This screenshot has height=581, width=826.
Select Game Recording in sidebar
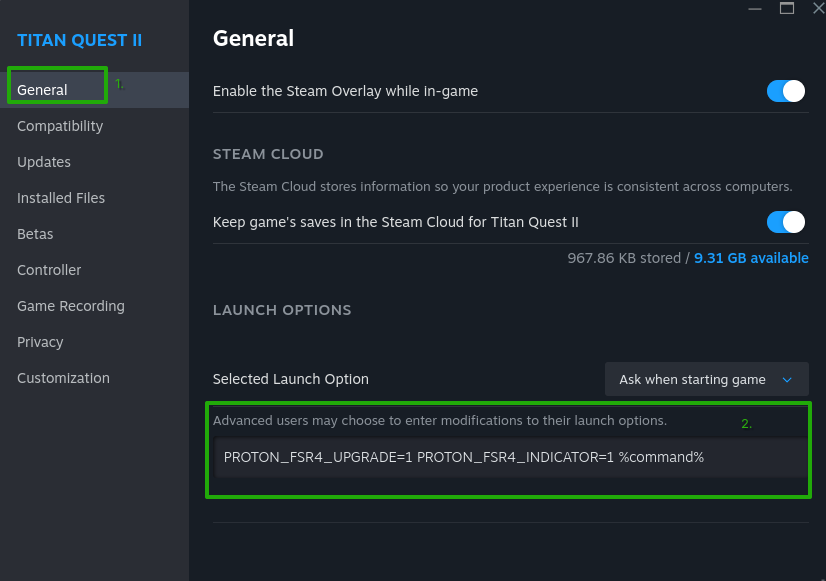point(71,306)
